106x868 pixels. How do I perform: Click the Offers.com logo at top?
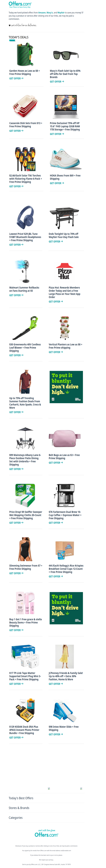pos(20,4)
